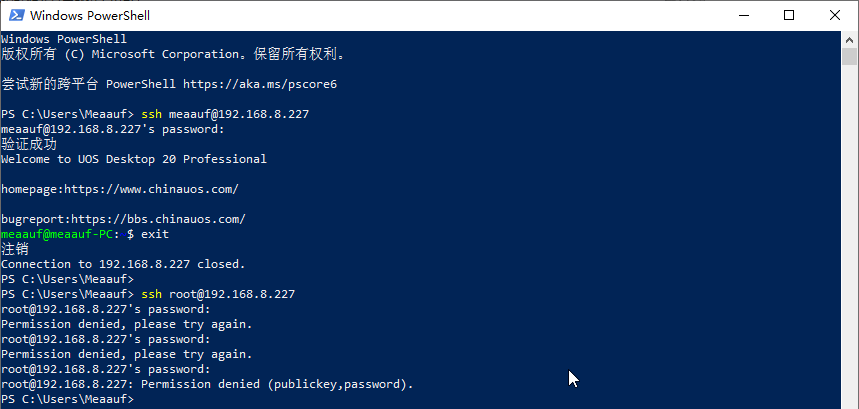859x409 pixels.
Task: Click the "Welcome to UOS Desktop 20 Professional" line
Action: [x=134, y=159]
